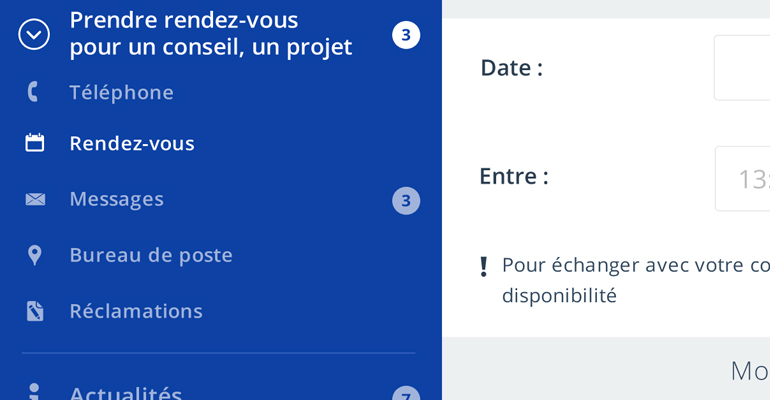Click the exclamation mark notice icon
The width and height of the screenshot is (770, 400).
(484, 267)
